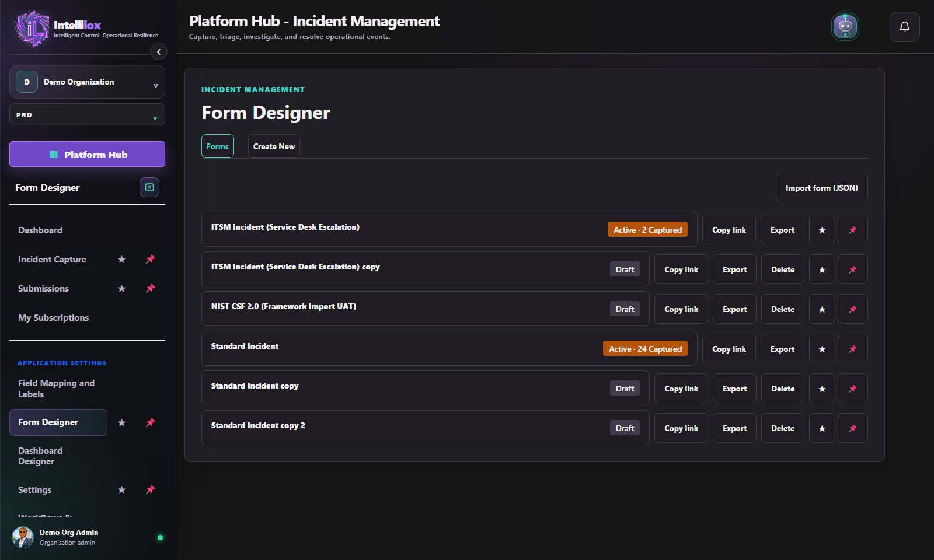The width and height of the screenshot is (934, 560).
Task: Delete the ITSM Incident copy form
Action: tap(783, 269)
